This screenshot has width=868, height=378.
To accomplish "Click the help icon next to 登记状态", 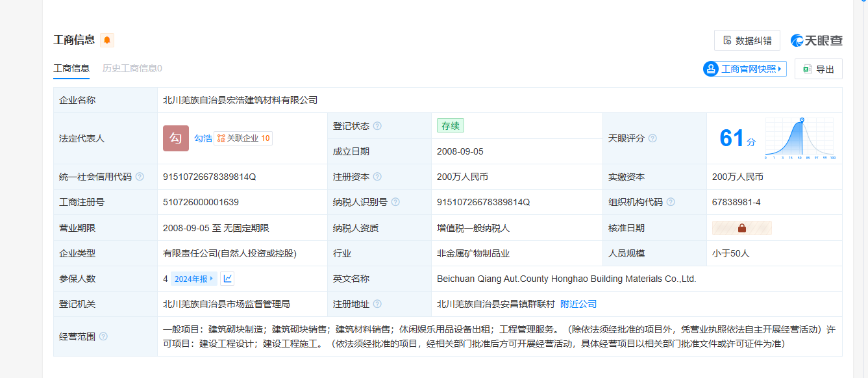I will point(377,126).
